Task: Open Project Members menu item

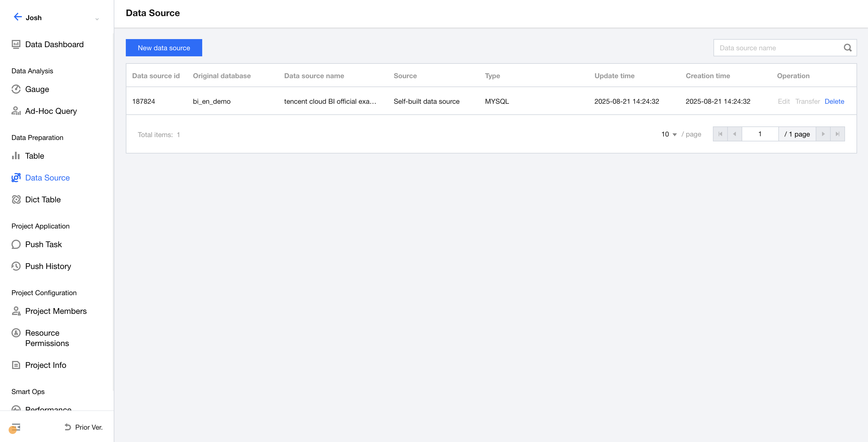Action: [x=56, y=311]
